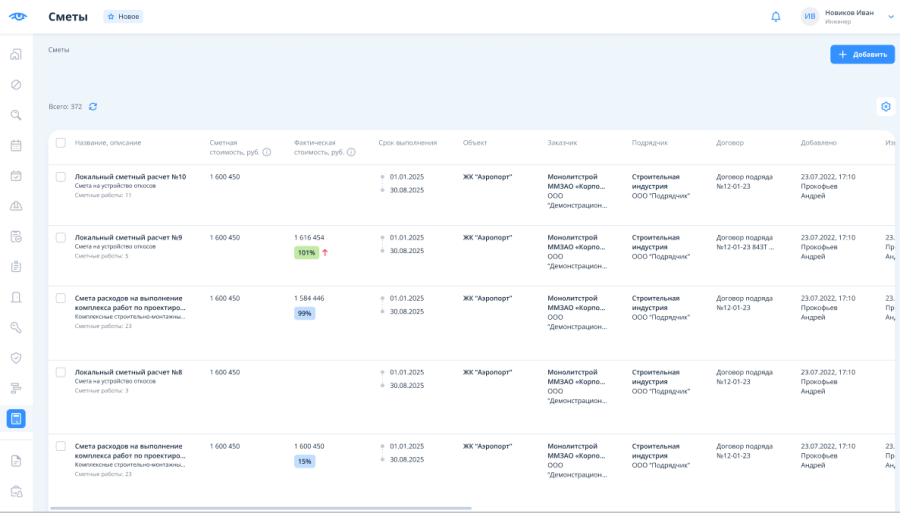This screenshot has height=513, width=900.
Task: Click the Подрядчик column header
Action: (650, 143)
